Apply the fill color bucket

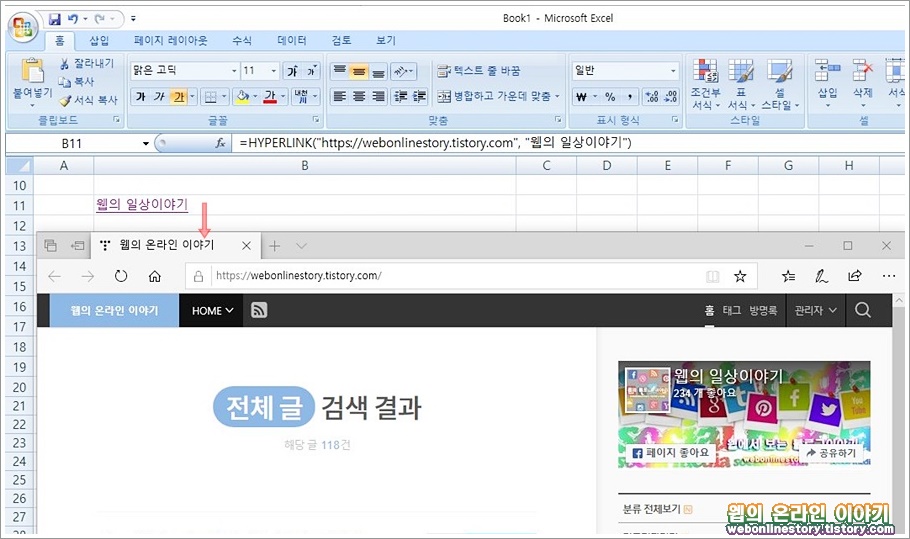243,96
